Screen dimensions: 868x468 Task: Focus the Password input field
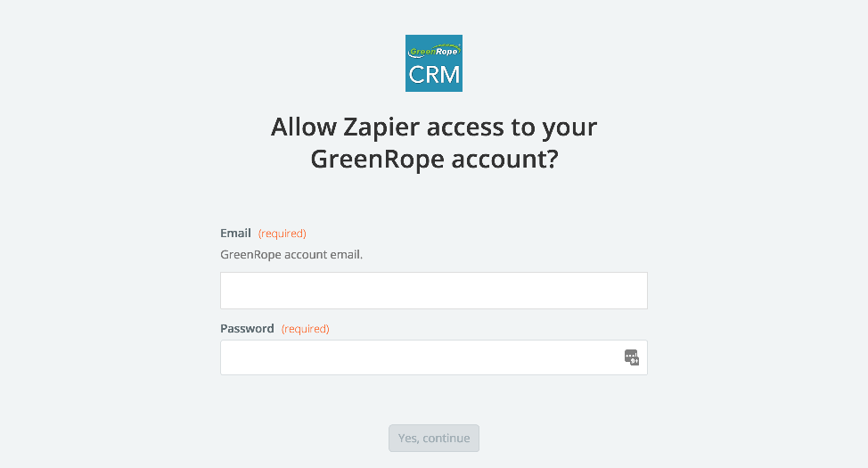[x=433, y=357]
